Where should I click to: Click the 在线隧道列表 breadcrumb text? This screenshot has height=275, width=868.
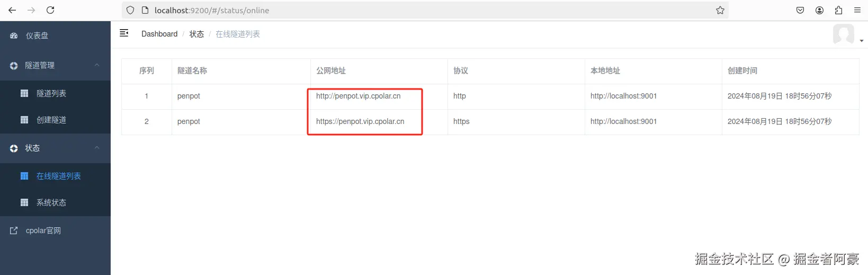pos(238,34)
